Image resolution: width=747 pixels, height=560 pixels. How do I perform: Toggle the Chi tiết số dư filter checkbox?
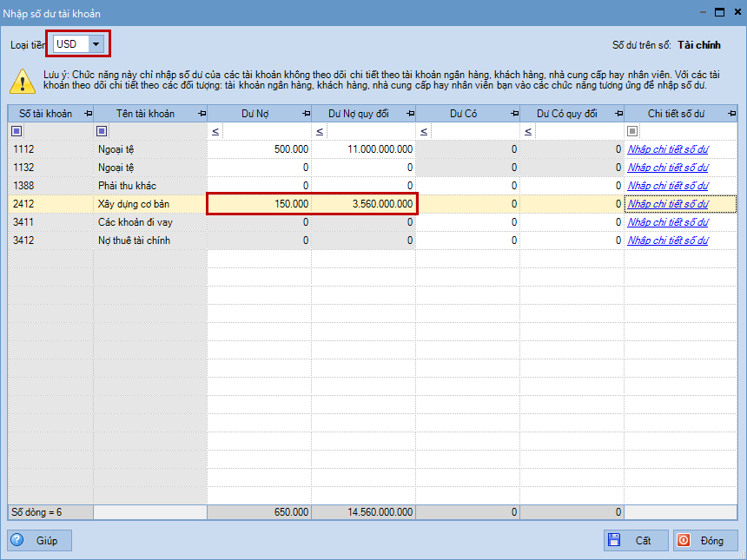(632, 131)
